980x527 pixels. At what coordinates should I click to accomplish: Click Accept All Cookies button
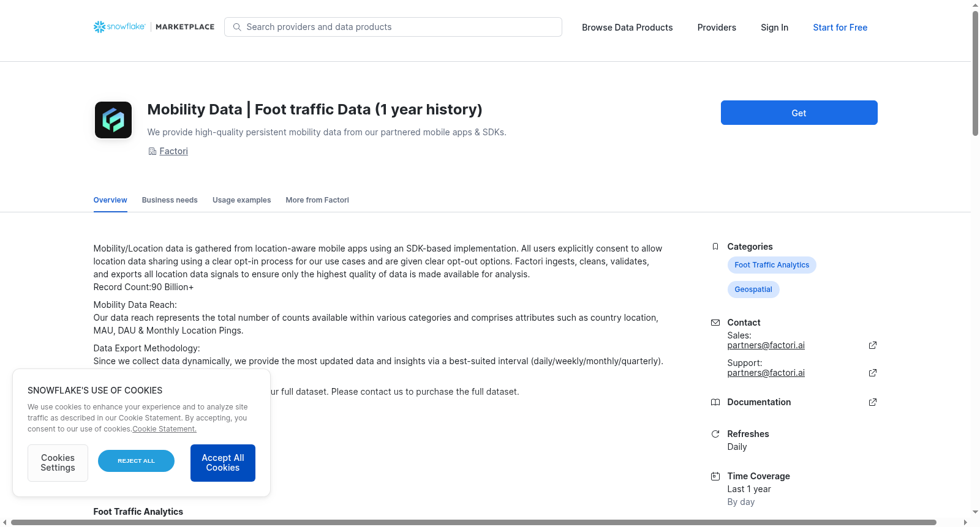tap(223, 463)
